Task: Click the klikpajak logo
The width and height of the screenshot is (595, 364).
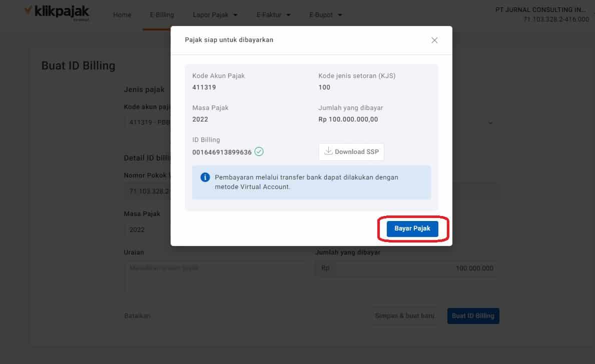Action: [57, 12]
